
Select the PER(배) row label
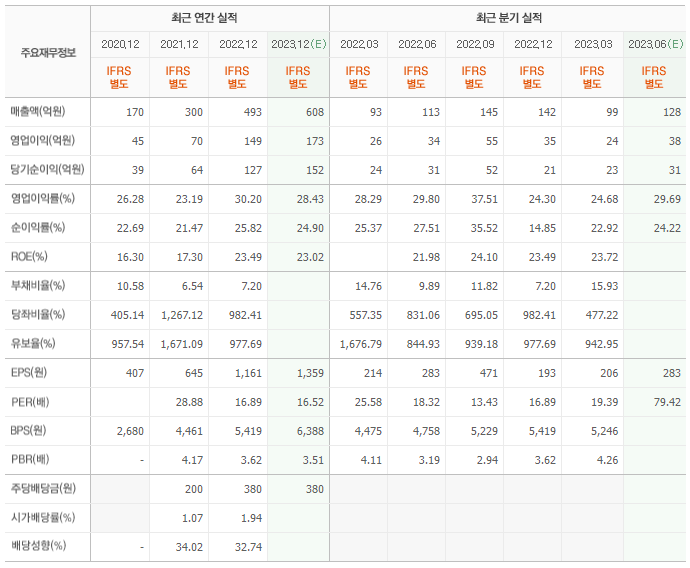point(30,402)
